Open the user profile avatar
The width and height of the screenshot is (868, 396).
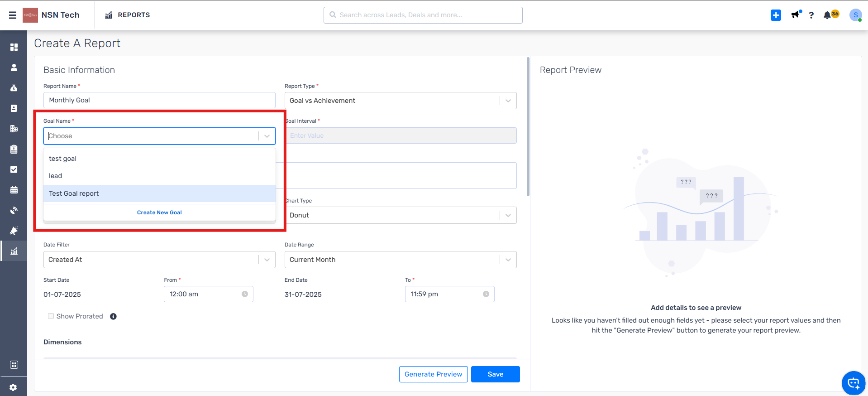[x=855, y=15]
